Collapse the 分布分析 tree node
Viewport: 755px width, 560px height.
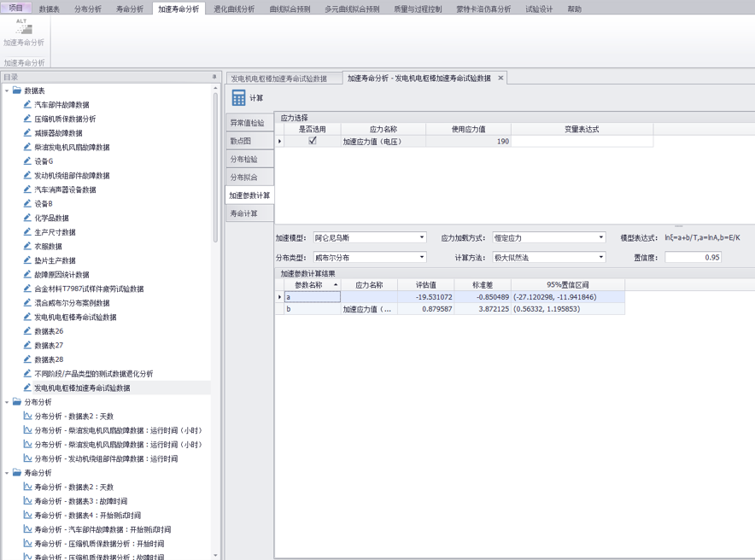tap(7, 402)
